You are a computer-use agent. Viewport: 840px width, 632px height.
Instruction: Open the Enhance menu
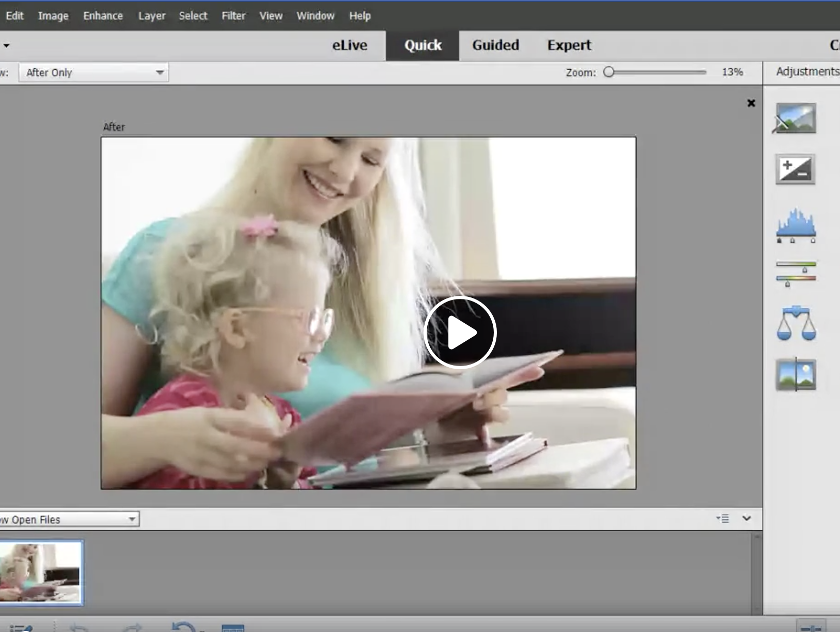click(x=103, y=15)
